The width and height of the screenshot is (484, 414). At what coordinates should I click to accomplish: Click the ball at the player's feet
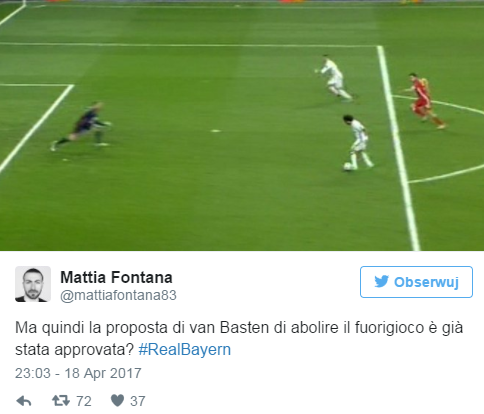(348, 166)
